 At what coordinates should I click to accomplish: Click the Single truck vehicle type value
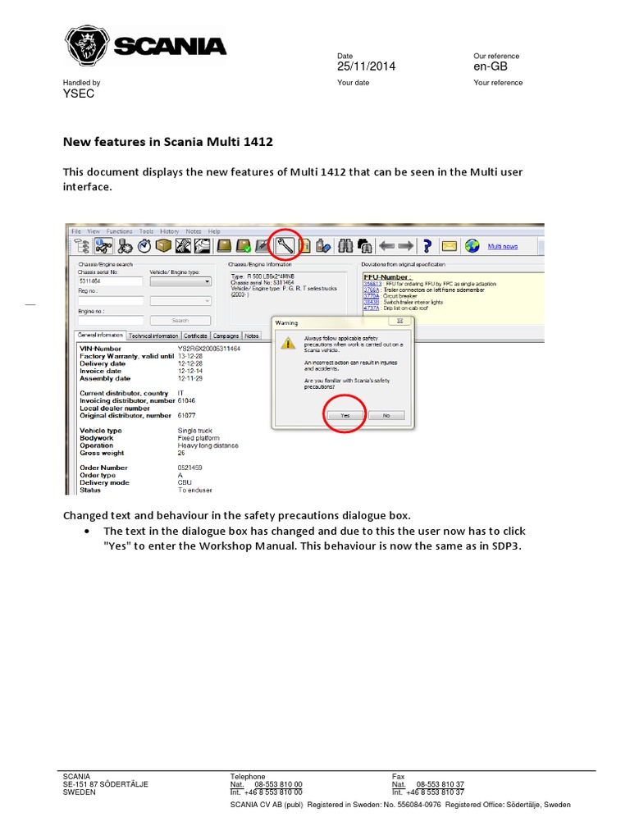195,431
